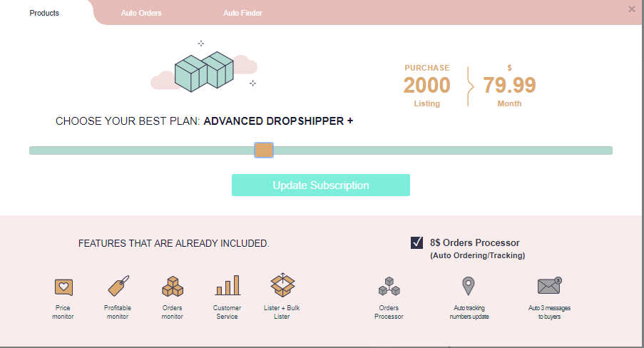644x348 pixels.
Task: Uncheck the 8$ Orders Processor checkbox
Action: click(x=417, y=242)
